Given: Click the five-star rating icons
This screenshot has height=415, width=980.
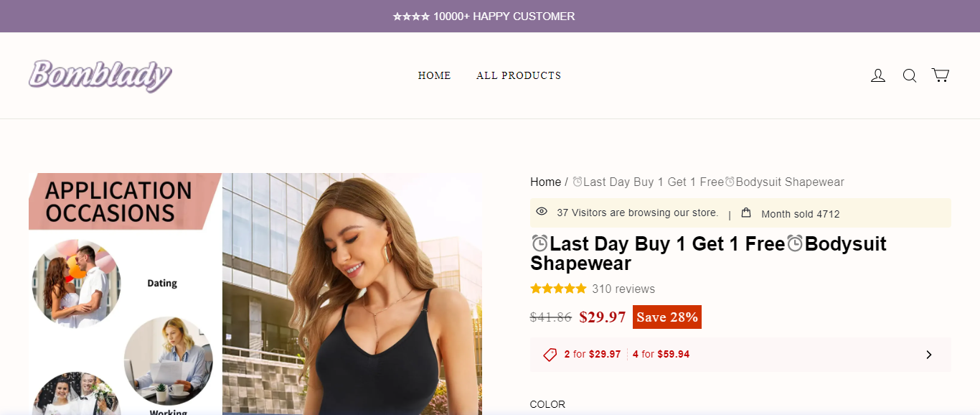Looking at the screenshot, I should tap(558, 289).
